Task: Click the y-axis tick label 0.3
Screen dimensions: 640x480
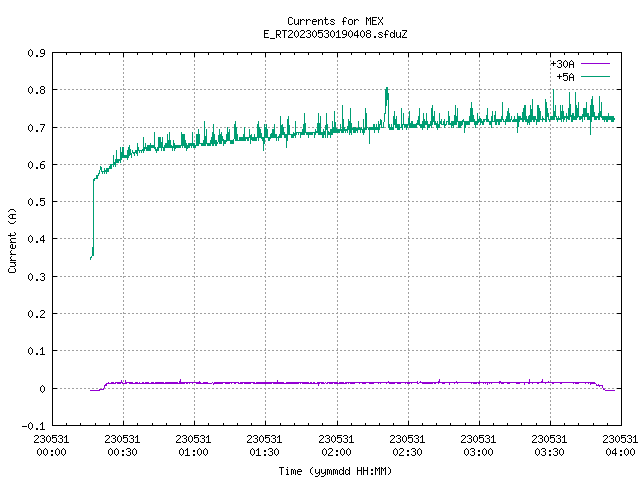Action: point(36,277)
